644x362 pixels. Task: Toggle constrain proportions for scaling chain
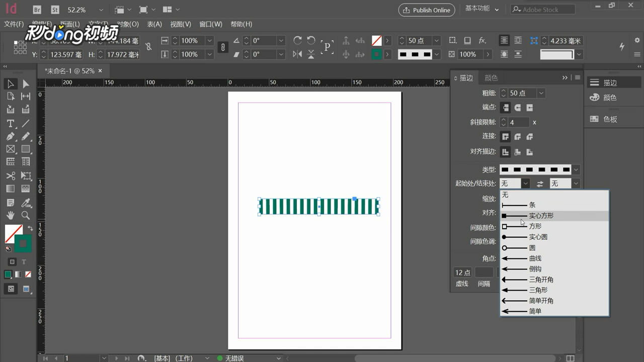tap(223, 47)
